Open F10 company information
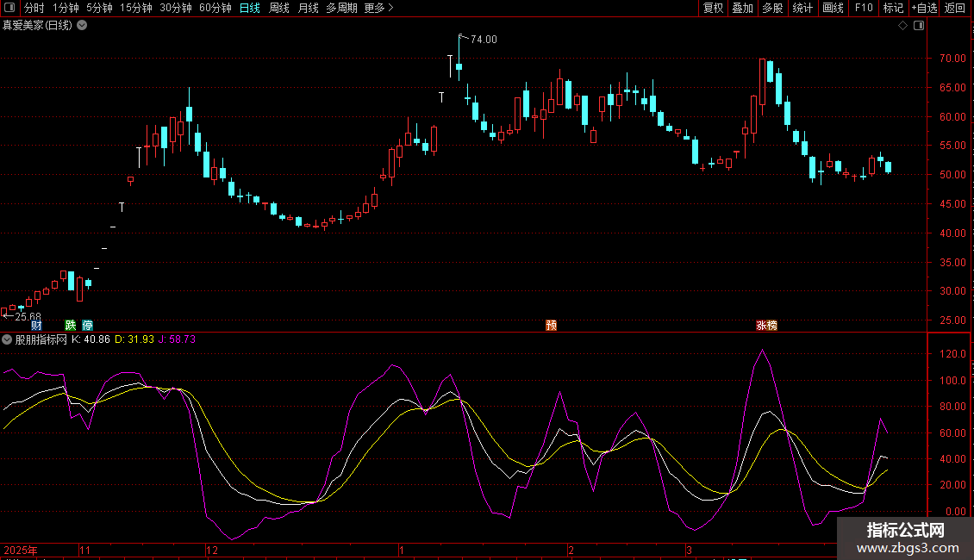This screenshot has width=974, height=560. 864,8
